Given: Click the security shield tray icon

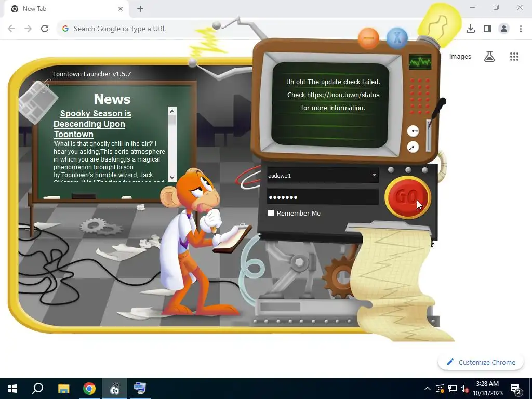Looking at the screenshot, I should pos(440,389).
